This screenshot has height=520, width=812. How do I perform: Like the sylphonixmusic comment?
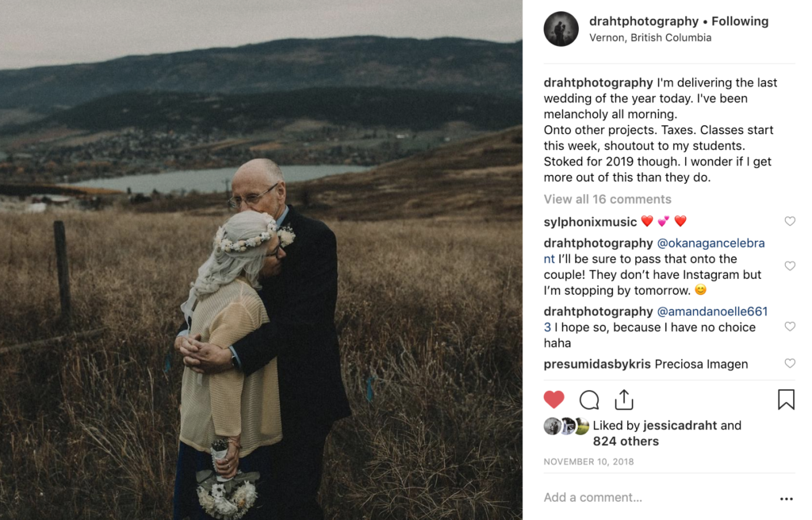[x=789, y=221]
